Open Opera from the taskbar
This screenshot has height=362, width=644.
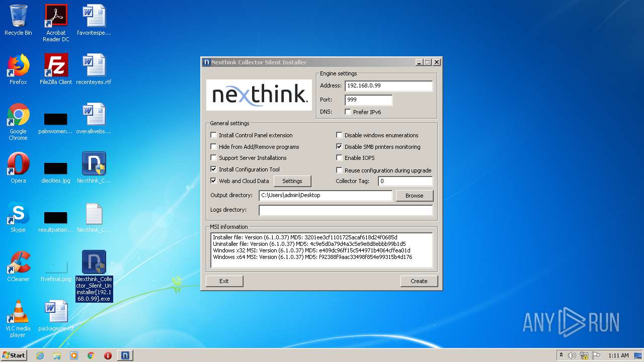108,355
